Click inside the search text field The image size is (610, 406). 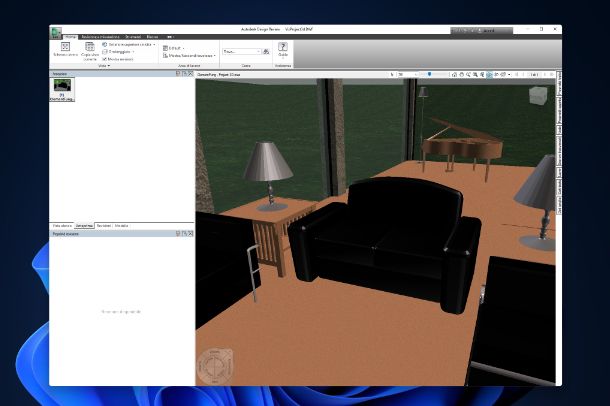pyautogui.click(x=239, y=51)
